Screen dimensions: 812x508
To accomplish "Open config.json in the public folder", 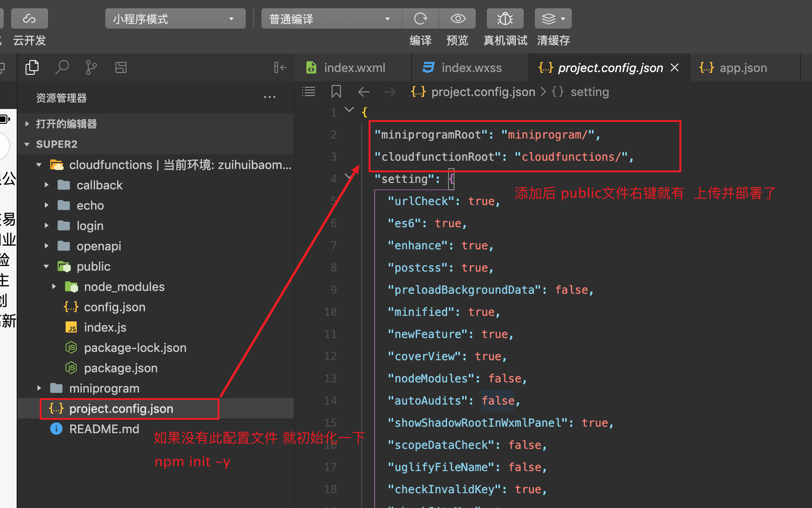I will tap(155, 307).
